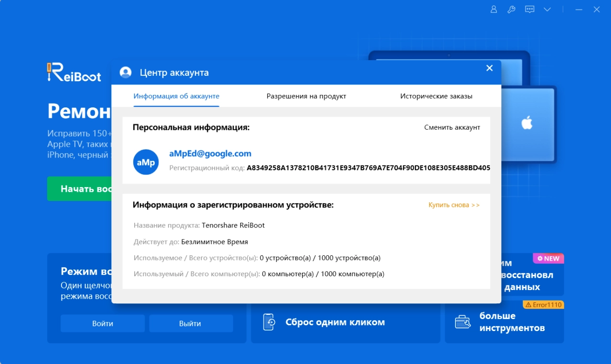Viewport: 611px width, 364px height.
Task: Close the ReiBoot main window
Action: 596,10
